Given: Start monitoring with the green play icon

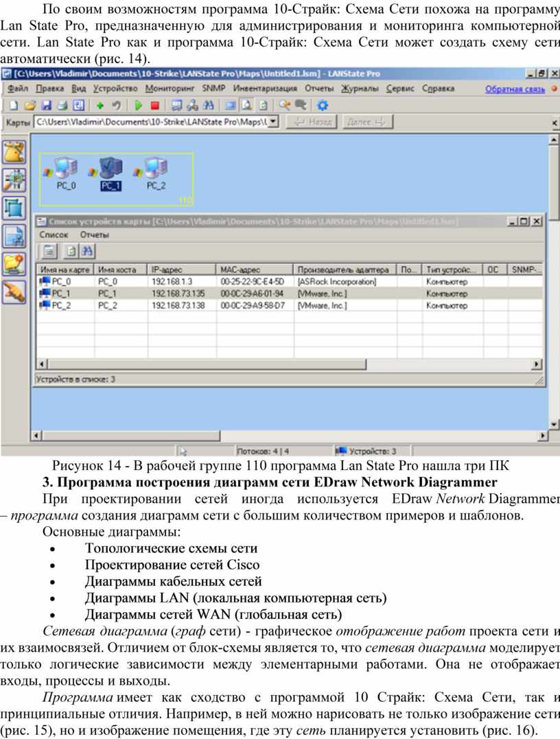Looking at the screenshot, I should tap(138, 106).
